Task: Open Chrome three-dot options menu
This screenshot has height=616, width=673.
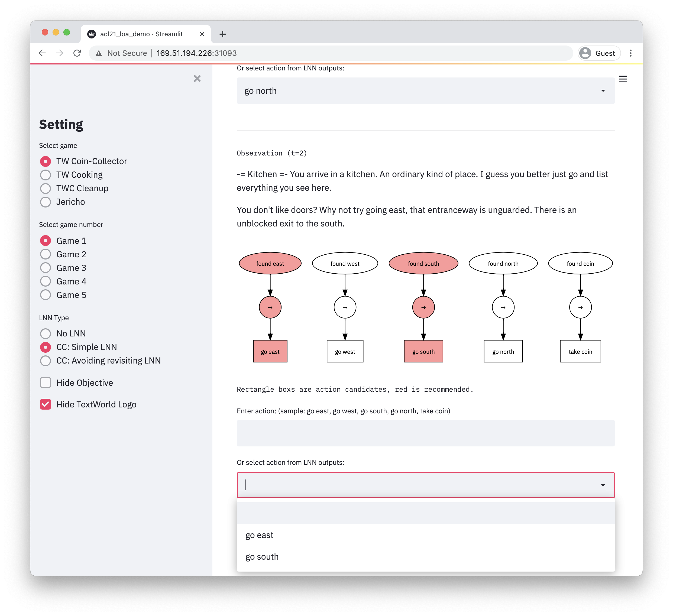Action: pos(630,53)
